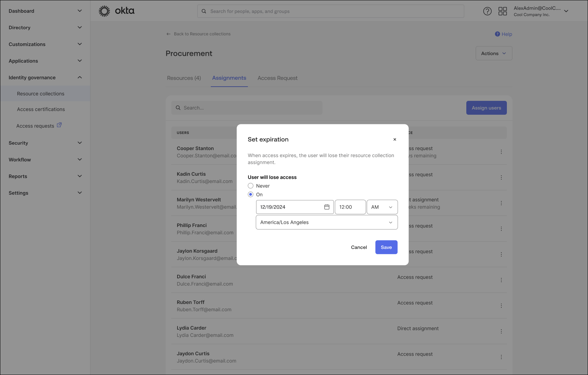Click the external link icon beside Access requests
The width and height of the screenshot is (588, 375).
tap(59, 125)
